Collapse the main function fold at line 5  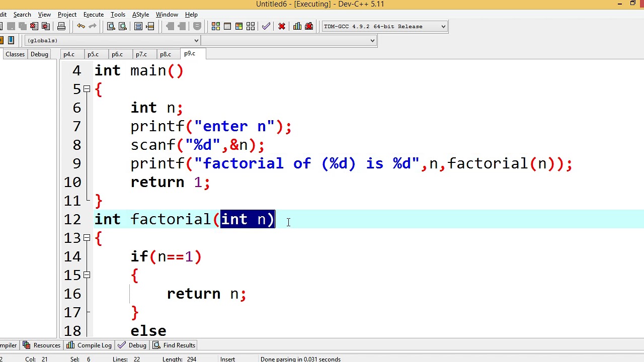point(87,89)
